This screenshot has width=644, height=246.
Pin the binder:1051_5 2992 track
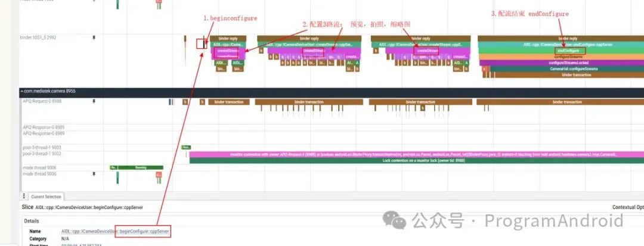click(94, 38)
